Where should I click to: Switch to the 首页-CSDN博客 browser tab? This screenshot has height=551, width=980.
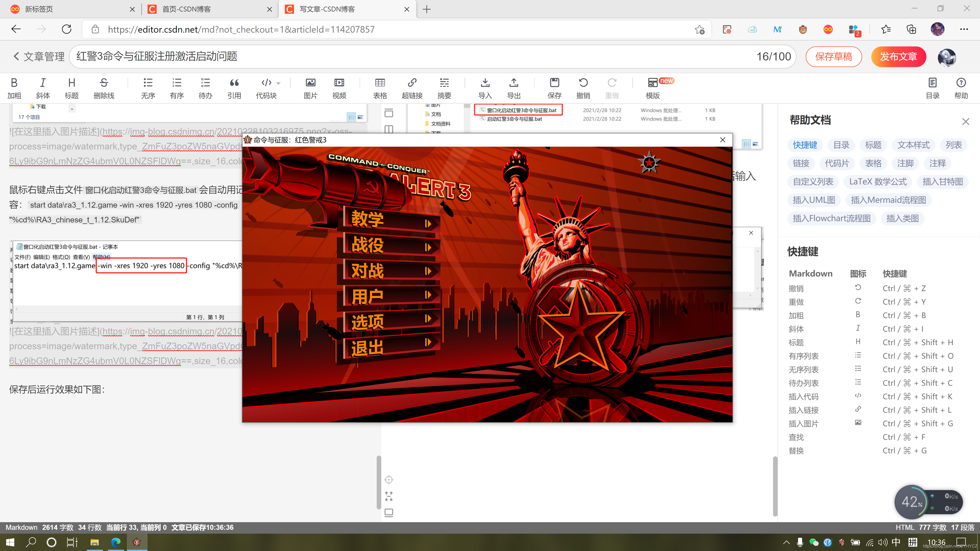(x=210, y=9)
